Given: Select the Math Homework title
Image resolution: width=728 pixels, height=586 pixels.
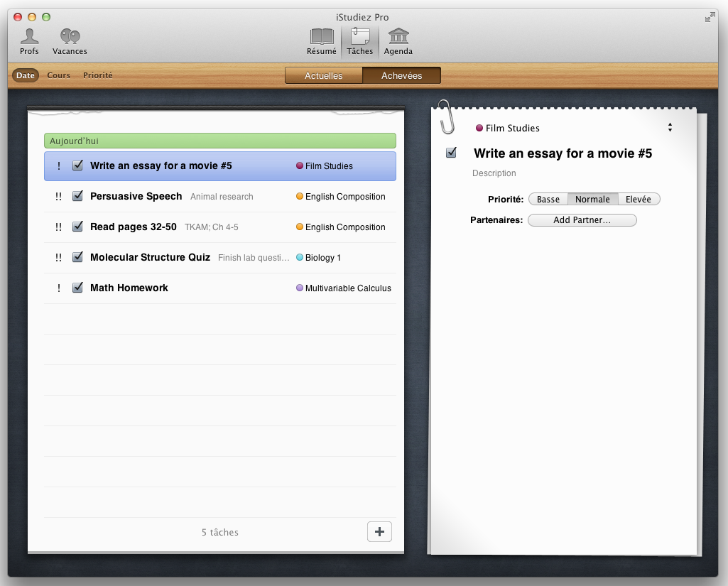Looking at the screenshot, I should [x=129, y=288].
